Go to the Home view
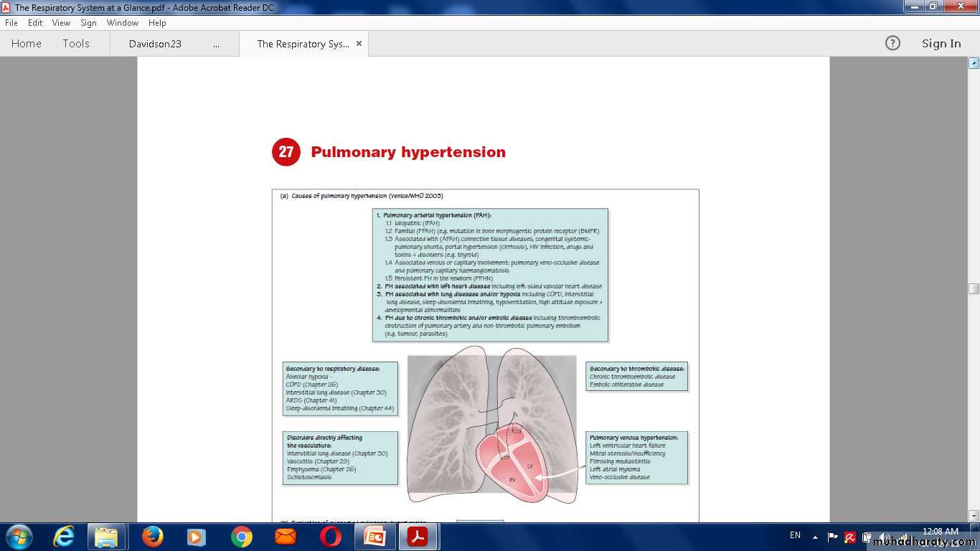The image size is (980, 551). click(27, 44)
